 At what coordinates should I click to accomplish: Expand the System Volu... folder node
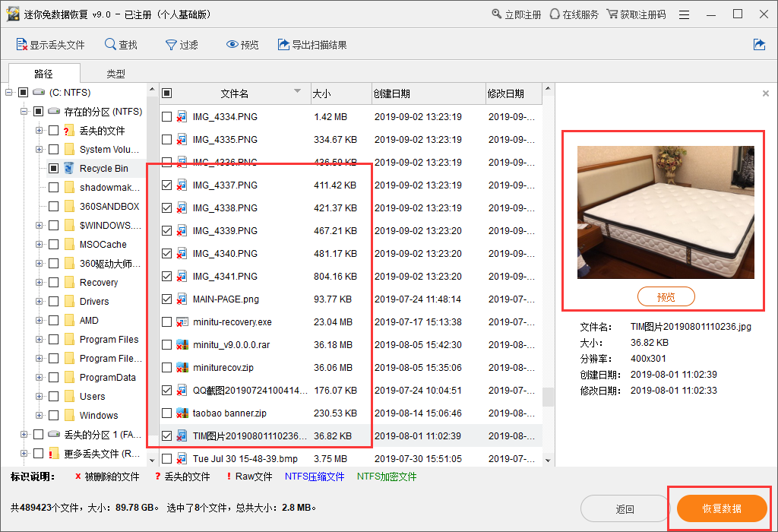39,150
